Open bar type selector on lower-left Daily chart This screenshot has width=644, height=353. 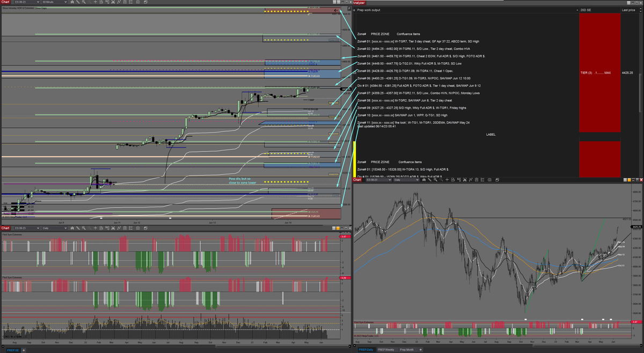click(x=72, y=227)
